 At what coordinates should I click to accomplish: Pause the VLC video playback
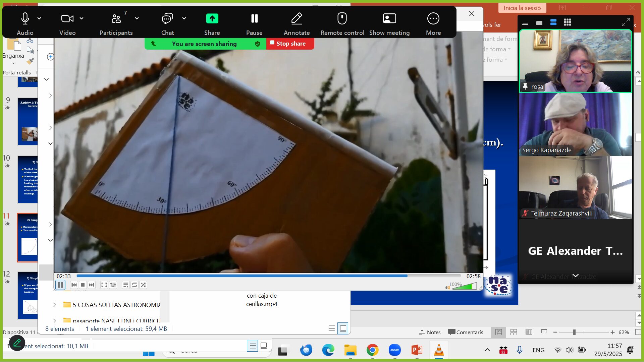tap(60, 285)
